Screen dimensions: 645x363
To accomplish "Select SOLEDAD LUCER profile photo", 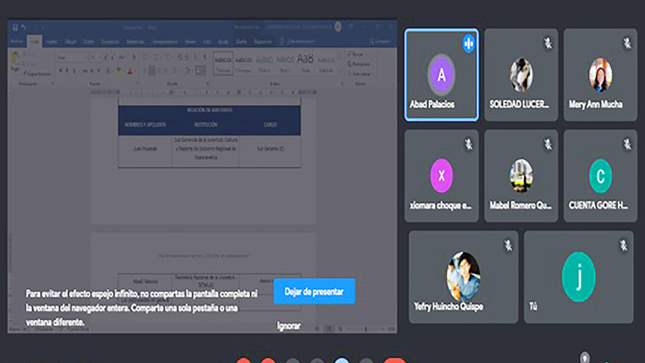I will 521,75.
